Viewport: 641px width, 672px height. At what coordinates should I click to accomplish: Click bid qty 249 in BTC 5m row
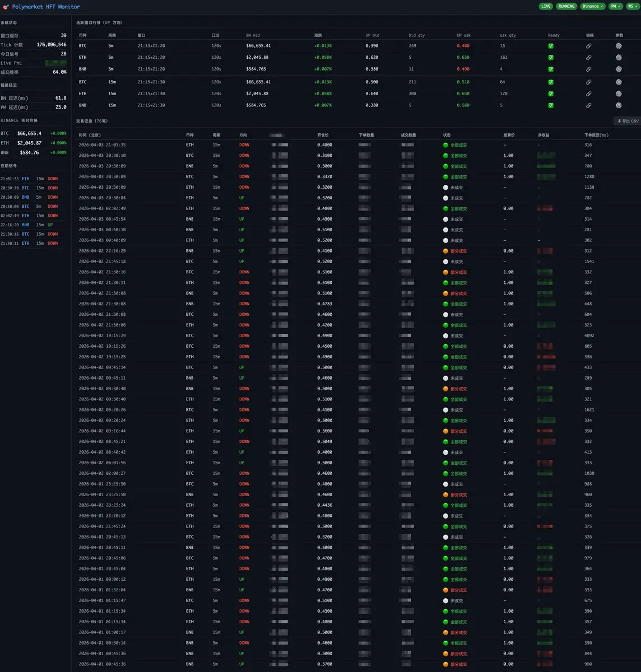(x=412, y=46)
